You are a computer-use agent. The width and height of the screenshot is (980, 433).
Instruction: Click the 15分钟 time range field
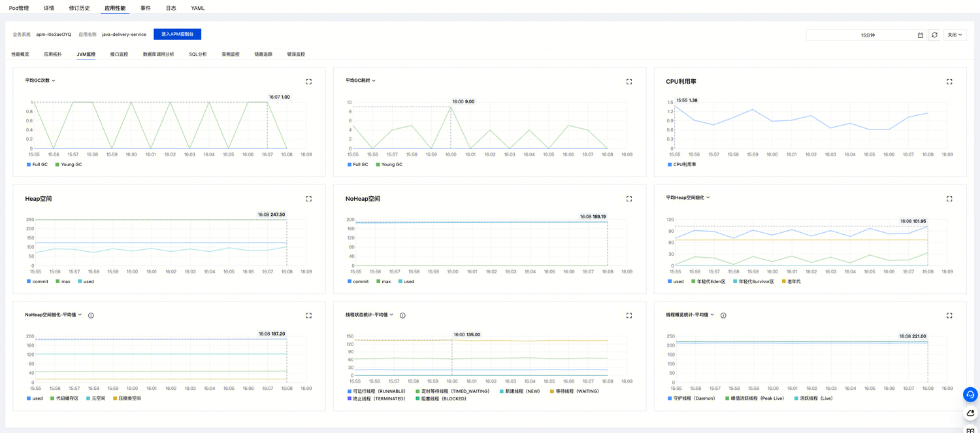coord(866,35)
